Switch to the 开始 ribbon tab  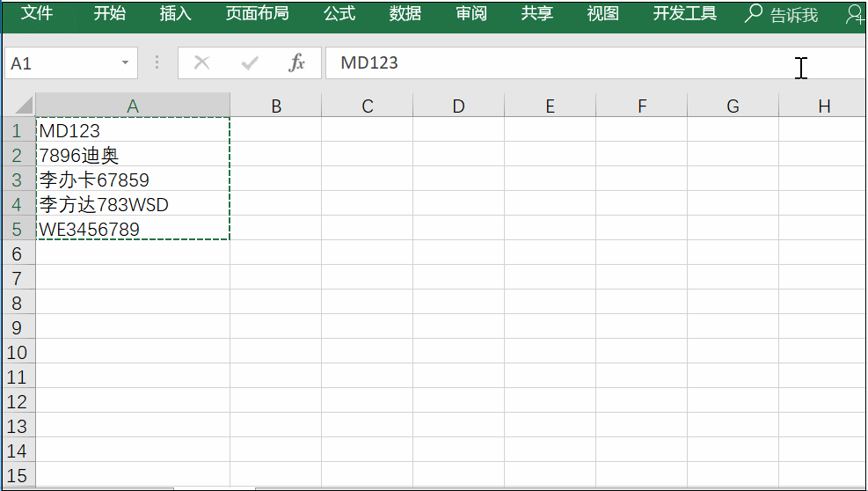[x=110, y=13]
